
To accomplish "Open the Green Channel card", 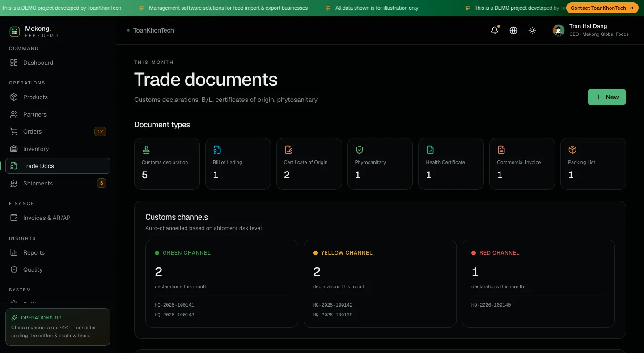I will pos(222,284).
